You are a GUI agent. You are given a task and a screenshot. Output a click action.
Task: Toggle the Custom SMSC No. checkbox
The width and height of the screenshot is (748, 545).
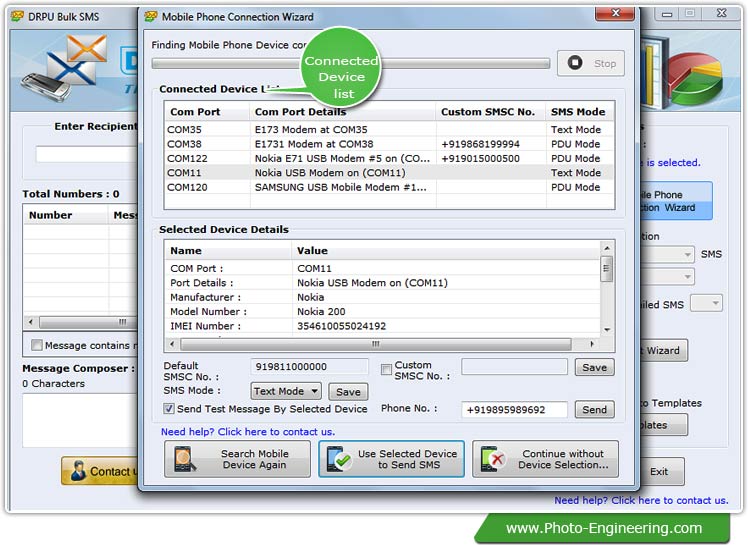pos(386,369)
